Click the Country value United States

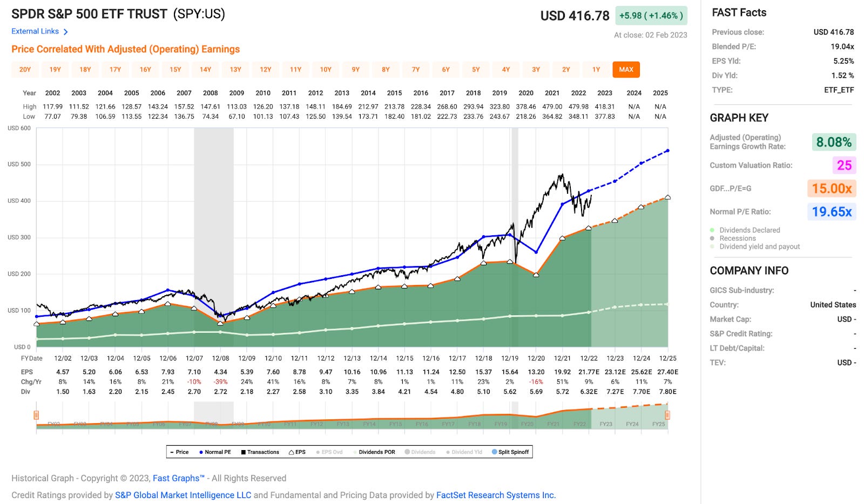click(833, 305)
